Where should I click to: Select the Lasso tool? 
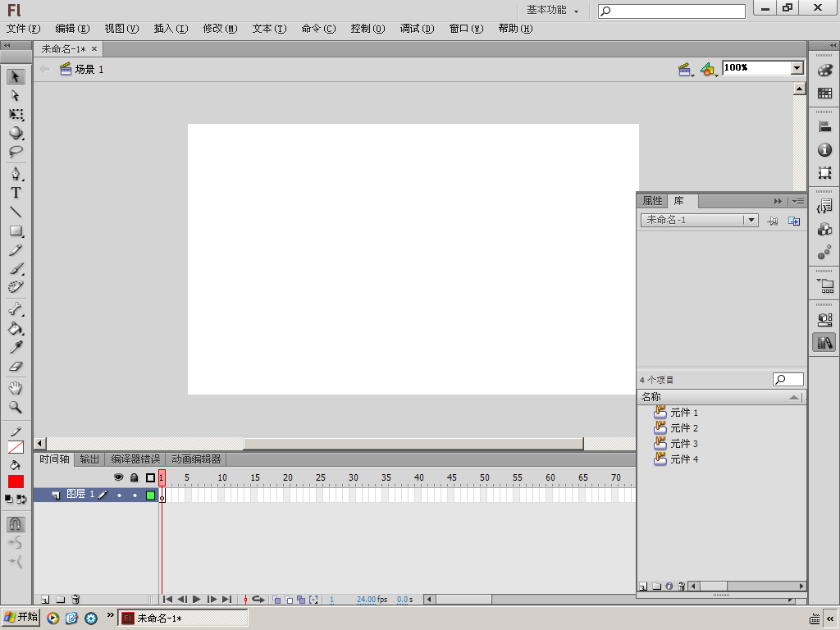pyautogui.click(x=16, y=152)
